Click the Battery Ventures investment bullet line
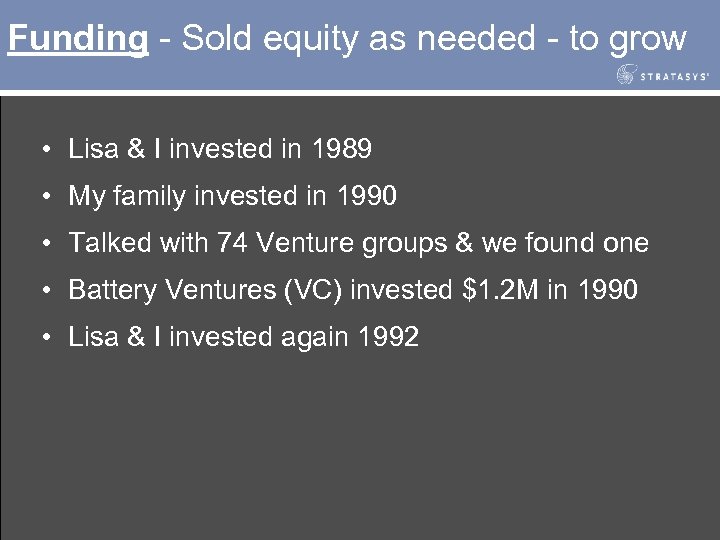720x540 pixels. [x=352, y=290]
